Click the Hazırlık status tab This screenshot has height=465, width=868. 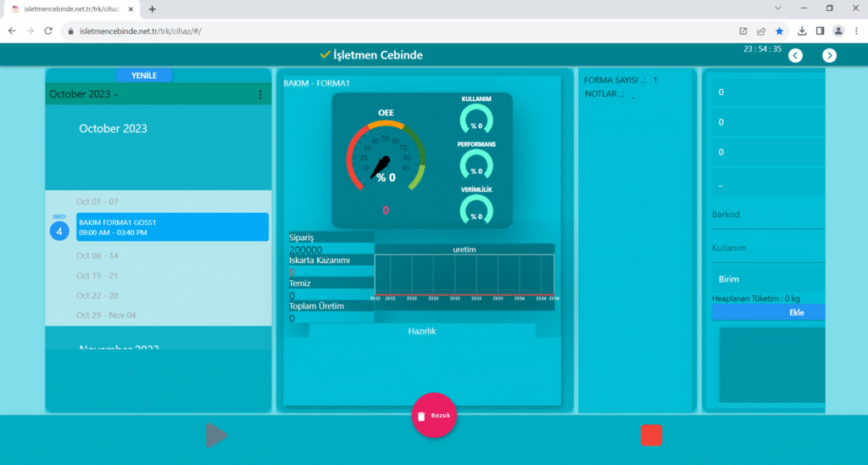pyautogui.click(x=421, y=331)
